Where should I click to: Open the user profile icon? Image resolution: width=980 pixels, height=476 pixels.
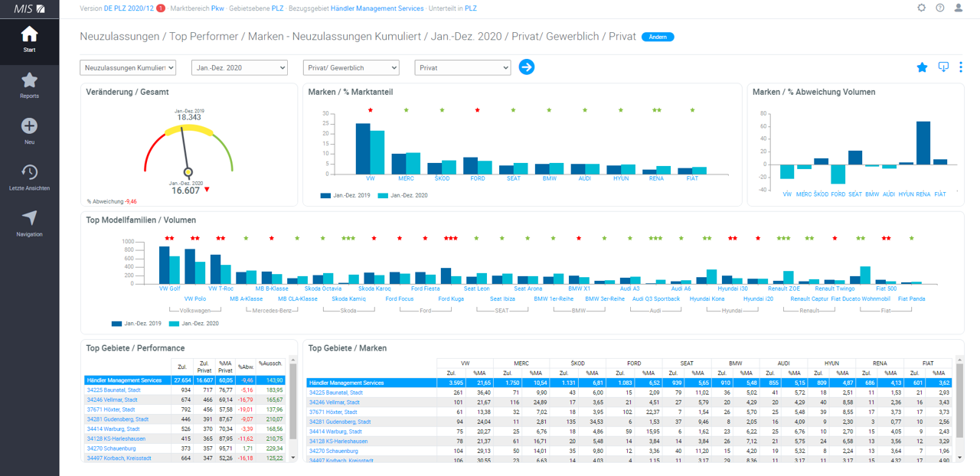[x=959, y=8]
